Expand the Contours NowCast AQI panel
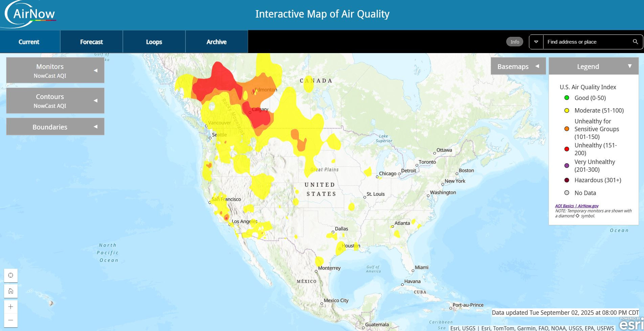 coord(55,100)
